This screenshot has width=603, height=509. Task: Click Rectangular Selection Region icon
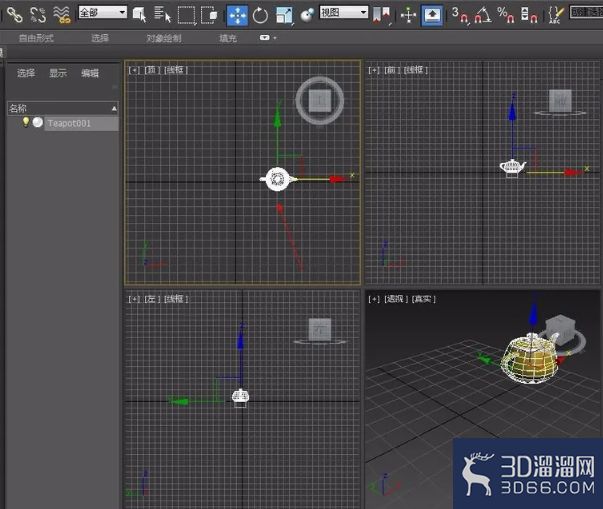pyautogui.click(x=187, y=15)
